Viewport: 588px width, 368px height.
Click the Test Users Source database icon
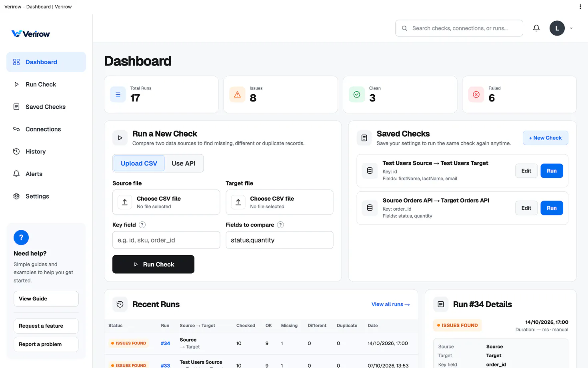(x=370, y=171)
